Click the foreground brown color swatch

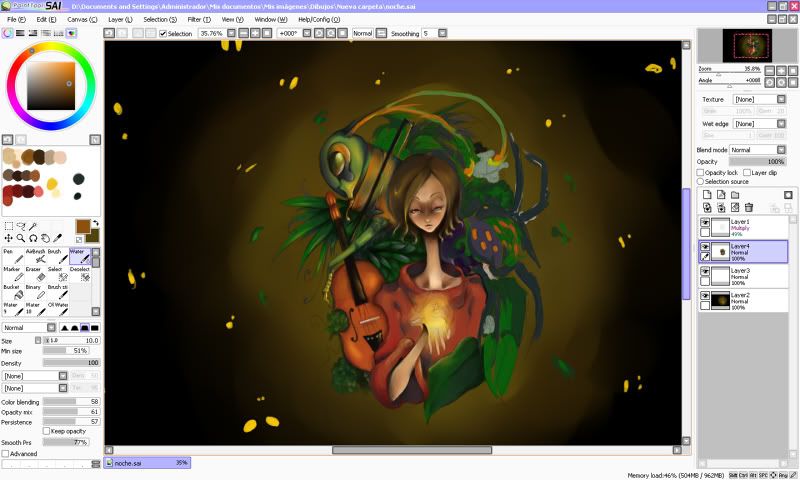pyautogui.click(x=83, y=226)
